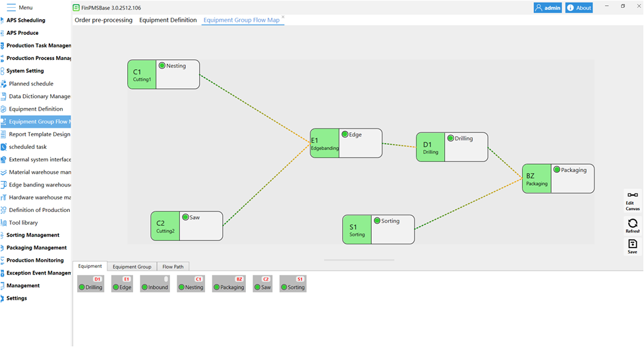
Task: Open Equipment Group Flow Map sidebar item
Action: [36, 121]
